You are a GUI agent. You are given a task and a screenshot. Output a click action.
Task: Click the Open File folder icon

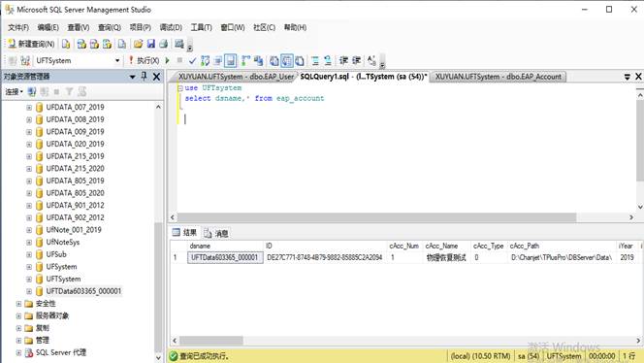pyautogui.click(x=138, y=44)
